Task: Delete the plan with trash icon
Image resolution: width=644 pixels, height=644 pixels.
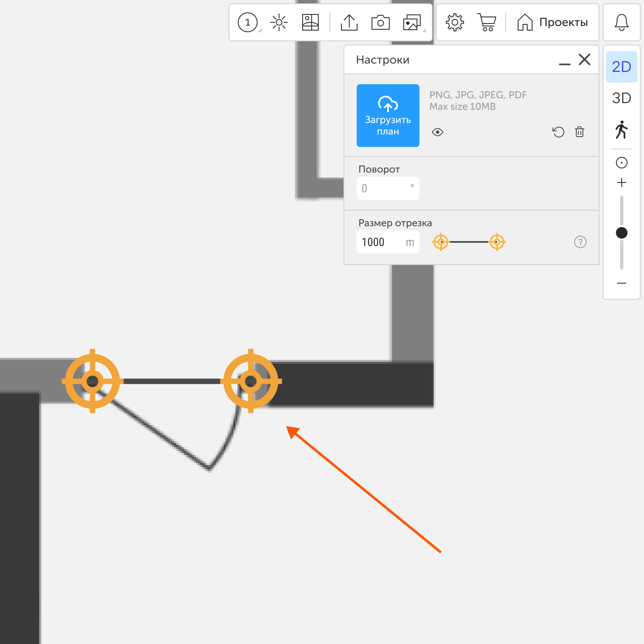Action: 580,132
